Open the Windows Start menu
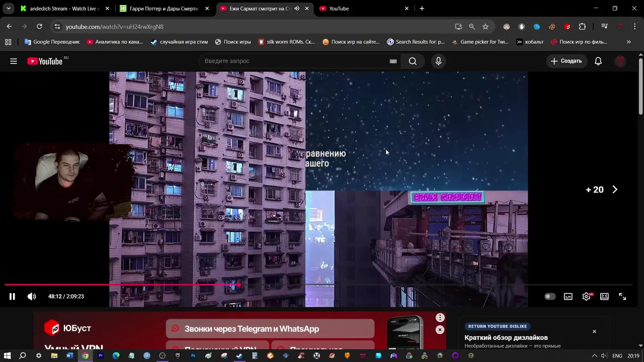 [x=8, y=356]
